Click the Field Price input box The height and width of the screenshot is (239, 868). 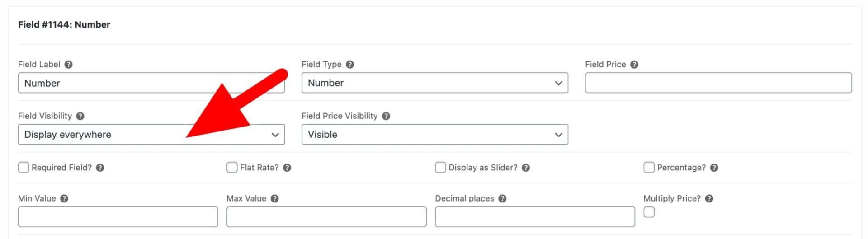(718, 83)
